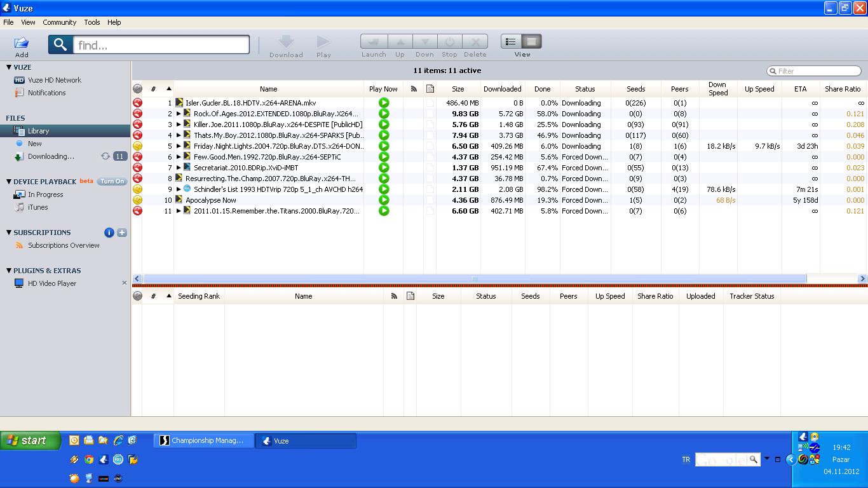
Task: Turn On device playback
Action: pyautogui.click(x=112, y=181)
